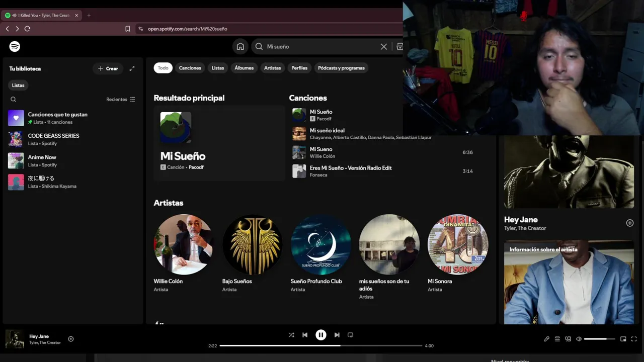Open Mi Sonora artist card
This screenshot has height=362, width=644.
pos(457,253)
